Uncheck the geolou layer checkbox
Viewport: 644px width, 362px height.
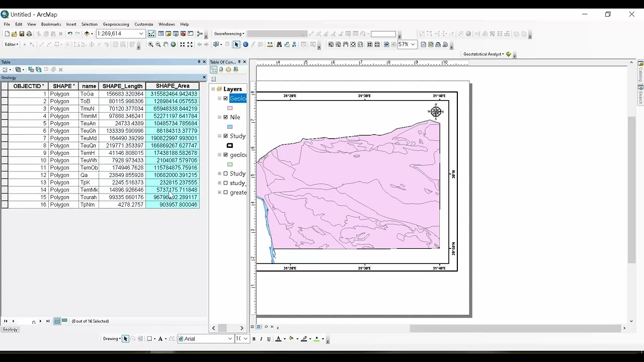225,155
